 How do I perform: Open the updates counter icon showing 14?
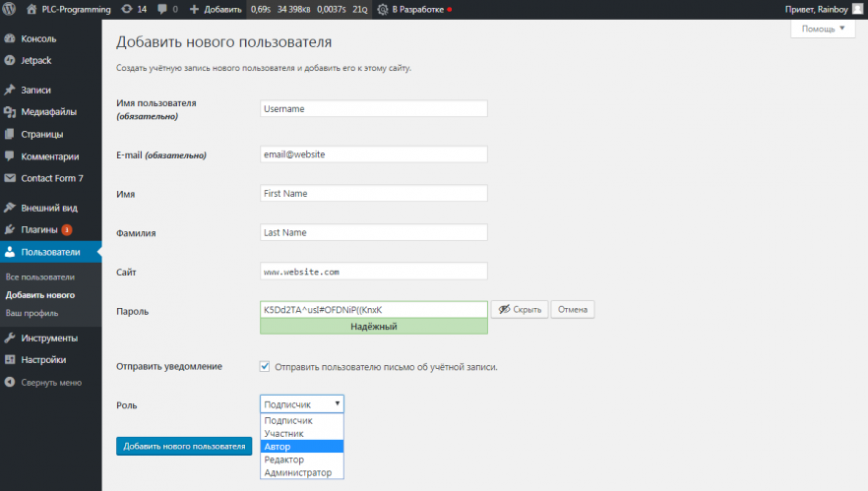pyautogui.click(x=134, y=9)
